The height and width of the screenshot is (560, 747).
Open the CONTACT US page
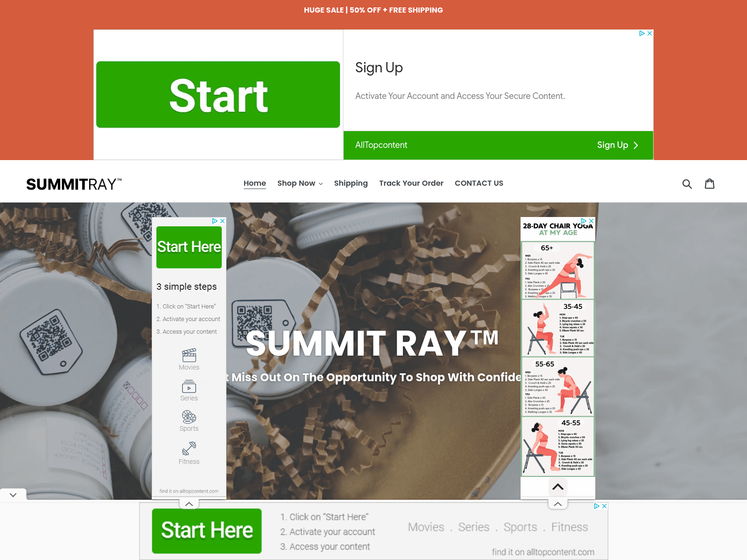tap(479, 183)
